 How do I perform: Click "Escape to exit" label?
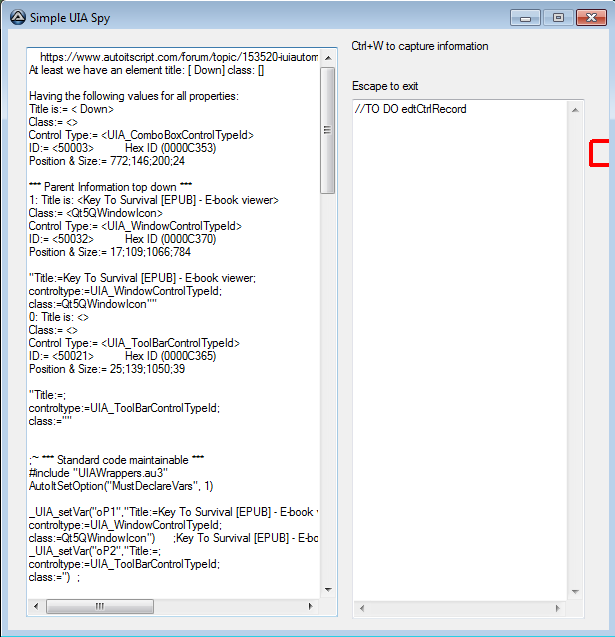click(385, 86)
